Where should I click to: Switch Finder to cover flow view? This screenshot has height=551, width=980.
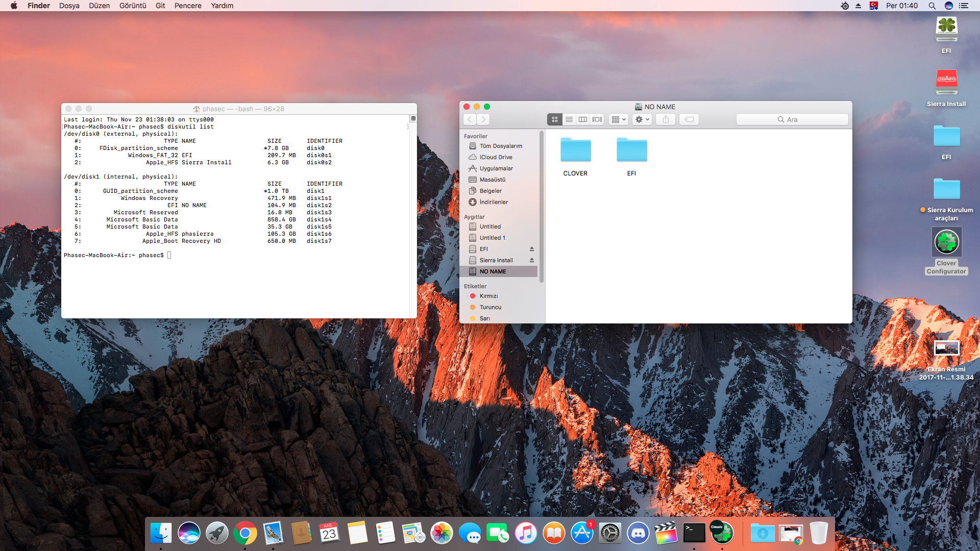point(597,119)
